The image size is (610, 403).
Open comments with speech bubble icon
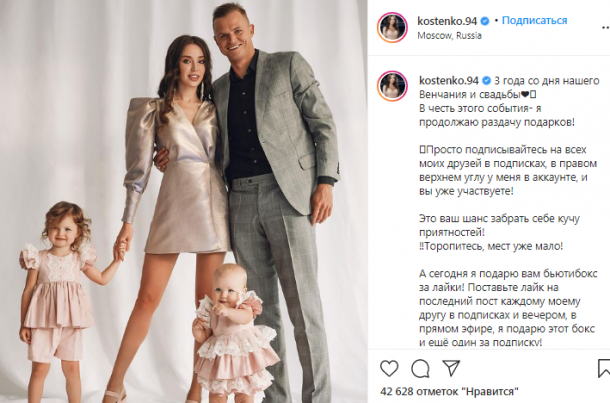coord(420,369)
